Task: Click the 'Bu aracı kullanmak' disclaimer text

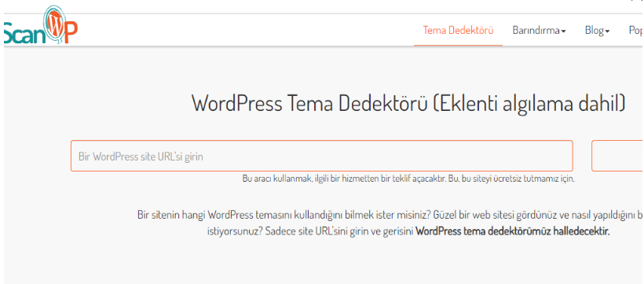Action: coord(408,179)
